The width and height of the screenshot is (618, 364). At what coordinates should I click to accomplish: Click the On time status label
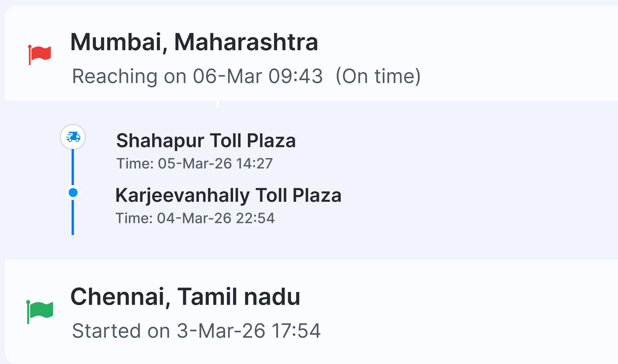[378, 76]
